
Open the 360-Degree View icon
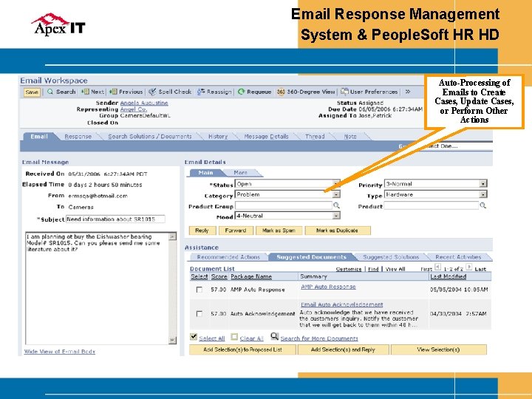(281, 92)
